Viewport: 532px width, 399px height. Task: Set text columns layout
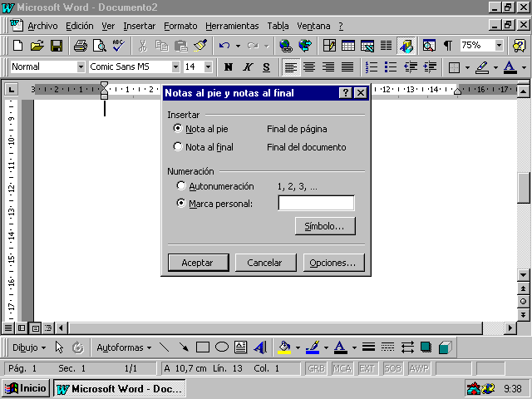click(386, 46)
